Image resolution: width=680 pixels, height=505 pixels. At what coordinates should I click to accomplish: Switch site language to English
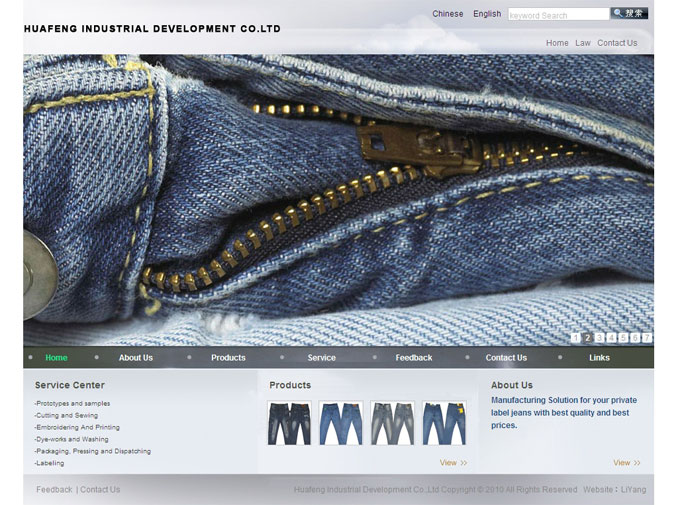coord(487,14)
